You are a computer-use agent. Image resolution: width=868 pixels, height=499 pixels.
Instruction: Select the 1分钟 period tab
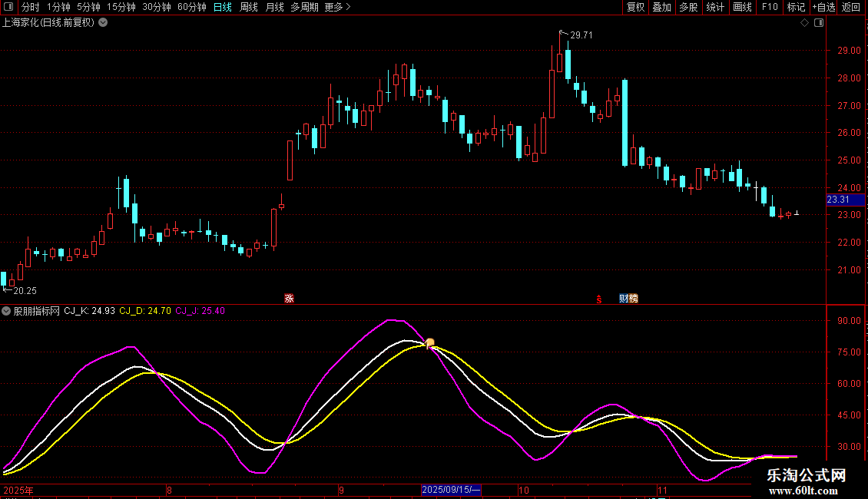pyautogui.click(x=58, y=7)
